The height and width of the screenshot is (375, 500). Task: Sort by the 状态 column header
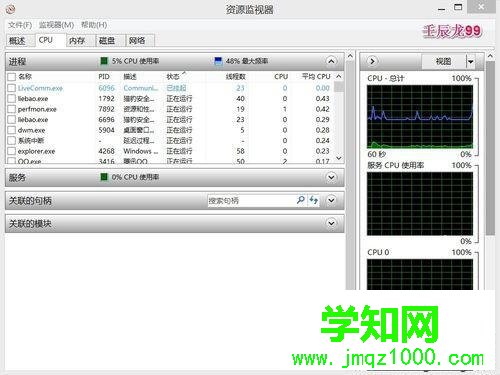(173, 77)
